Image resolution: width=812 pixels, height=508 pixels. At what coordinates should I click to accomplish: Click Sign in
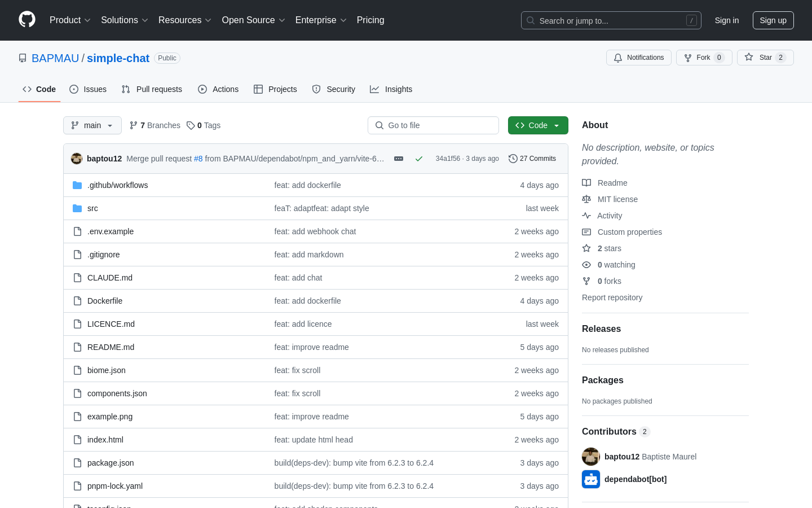coord(727,20)
